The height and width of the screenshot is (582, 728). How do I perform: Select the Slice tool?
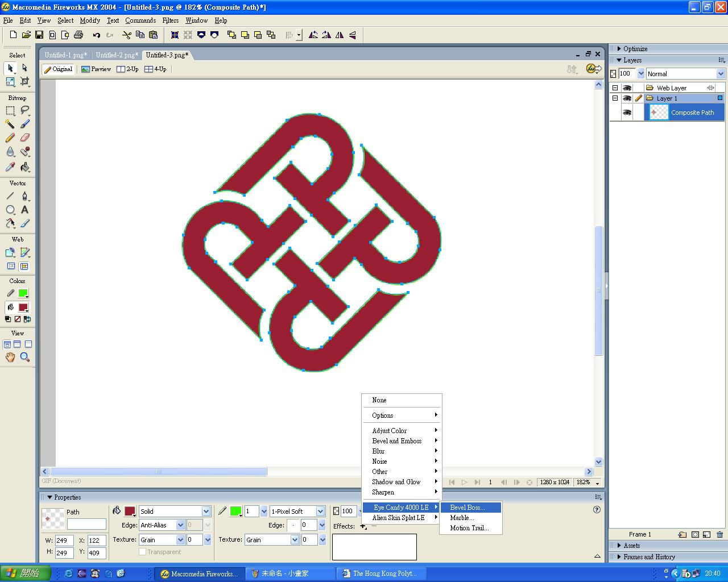click(x=24, y=252)
